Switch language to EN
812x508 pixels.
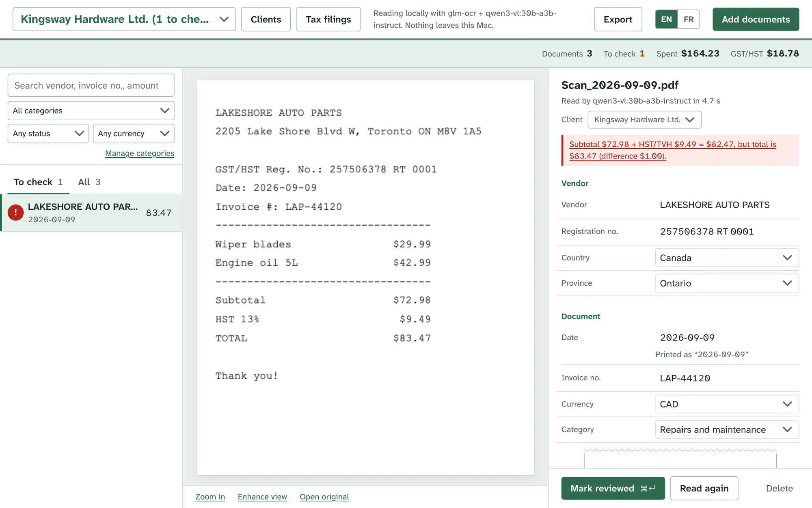coord(666,19)
